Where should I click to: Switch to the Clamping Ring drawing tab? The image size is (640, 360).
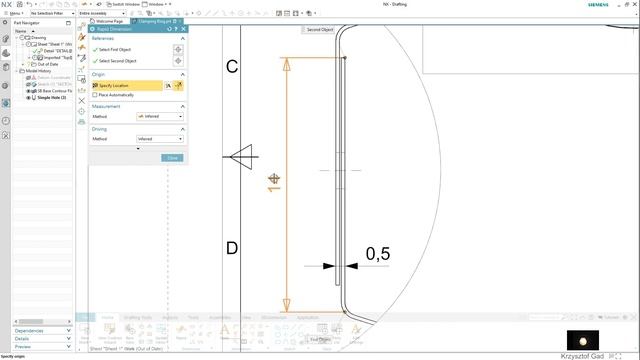[157, 21]
